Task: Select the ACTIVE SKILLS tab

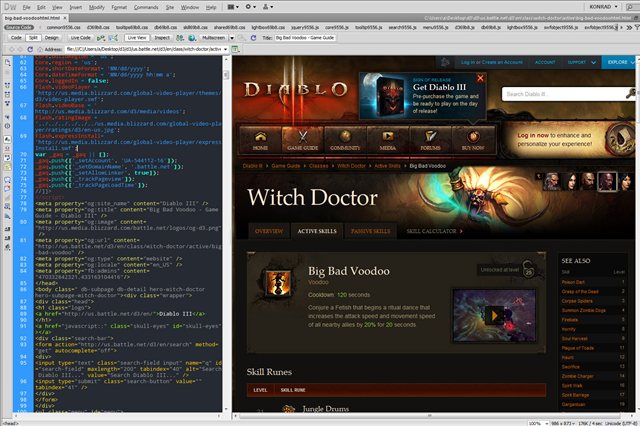Action: tap(317, 231)
